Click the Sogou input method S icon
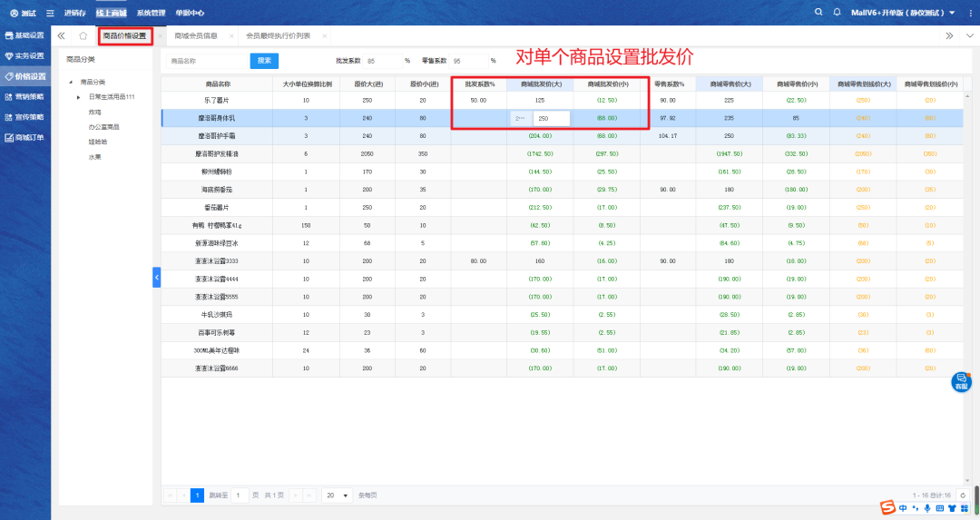The height and width of the screenshot is (520, 980). (887, 506)
